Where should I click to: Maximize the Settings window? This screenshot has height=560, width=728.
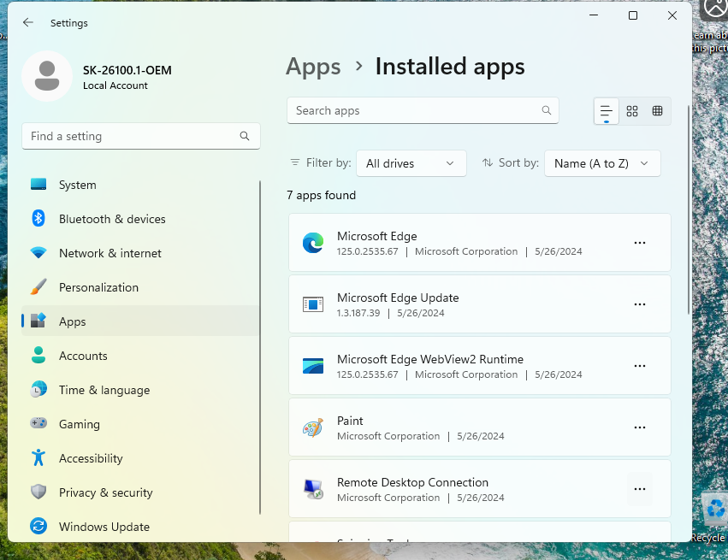tap(633, 15)
